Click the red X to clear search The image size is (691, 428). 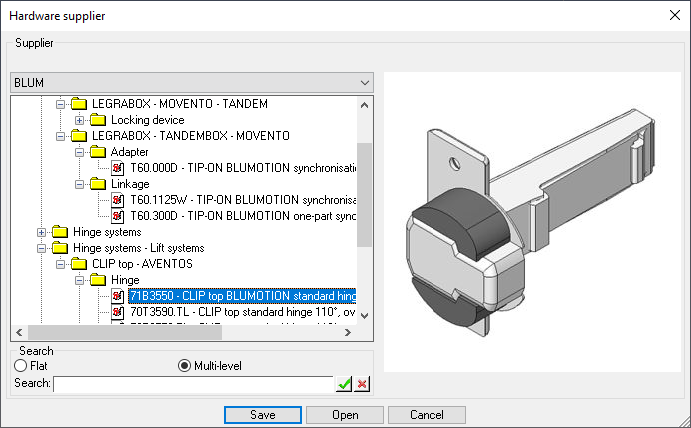(362, 384)
